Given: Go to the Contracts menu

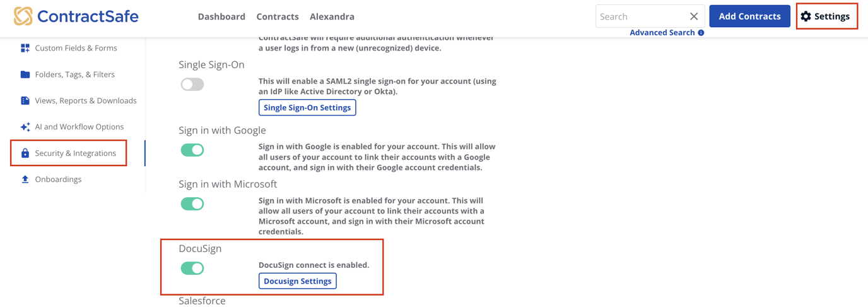Looking at the screenshot, I should tap(278, 16).
